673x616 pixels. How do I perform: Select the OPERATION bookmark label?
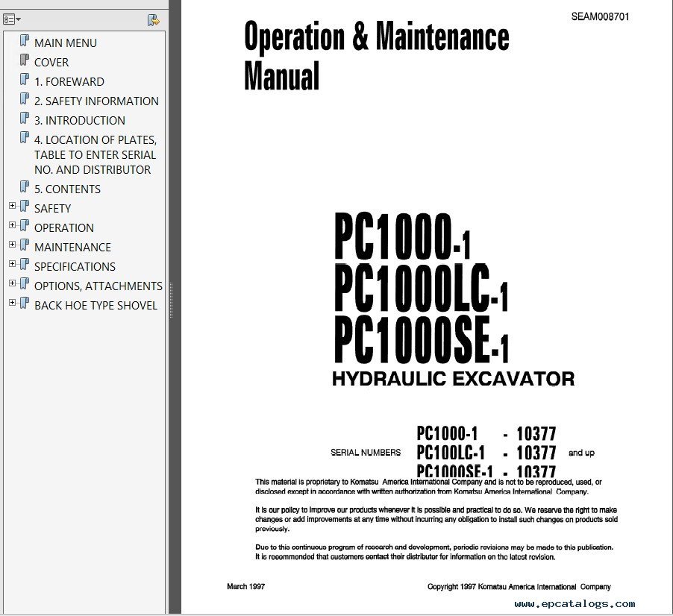point(64,227)
